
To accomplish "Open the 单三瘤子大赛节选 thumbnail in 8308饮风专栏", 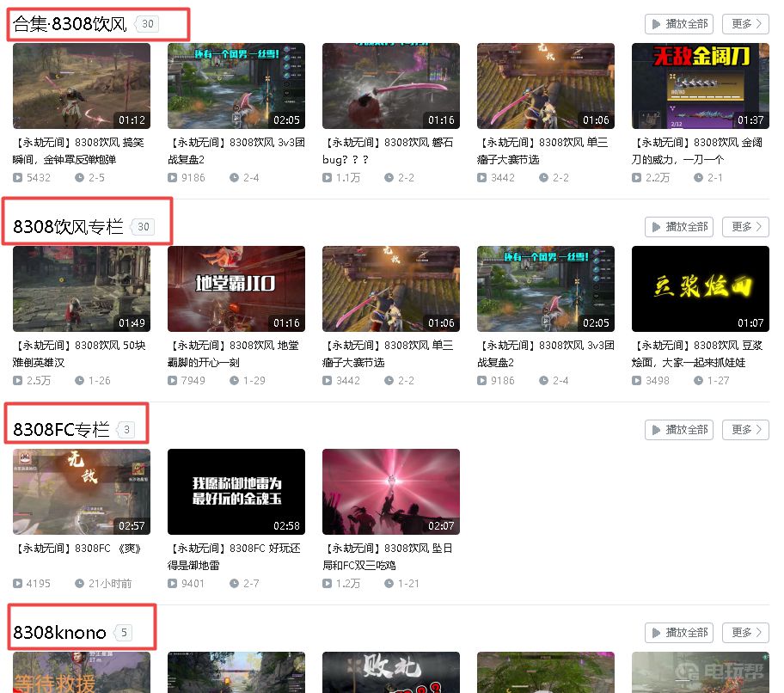I will pyautogui.click(x=391, y=289).
